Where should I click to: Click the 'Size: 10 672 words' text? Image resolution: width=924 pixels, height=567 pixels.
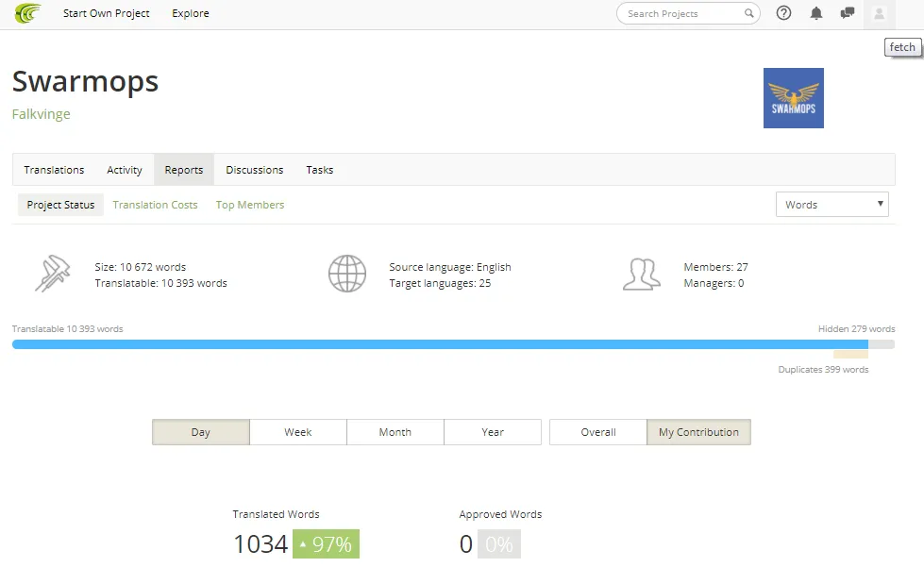[141, 267]
